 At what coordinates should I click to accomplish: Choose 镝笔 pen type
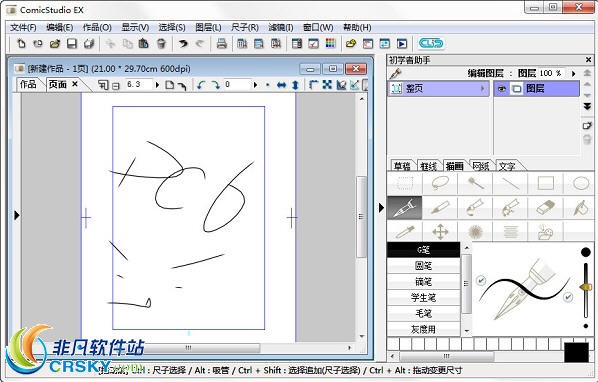423,282
